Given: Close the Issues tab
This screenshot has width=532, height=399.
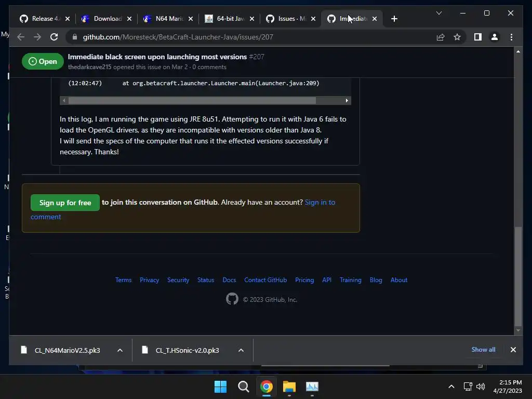Looking at the screenshot, I should [313, 19].
